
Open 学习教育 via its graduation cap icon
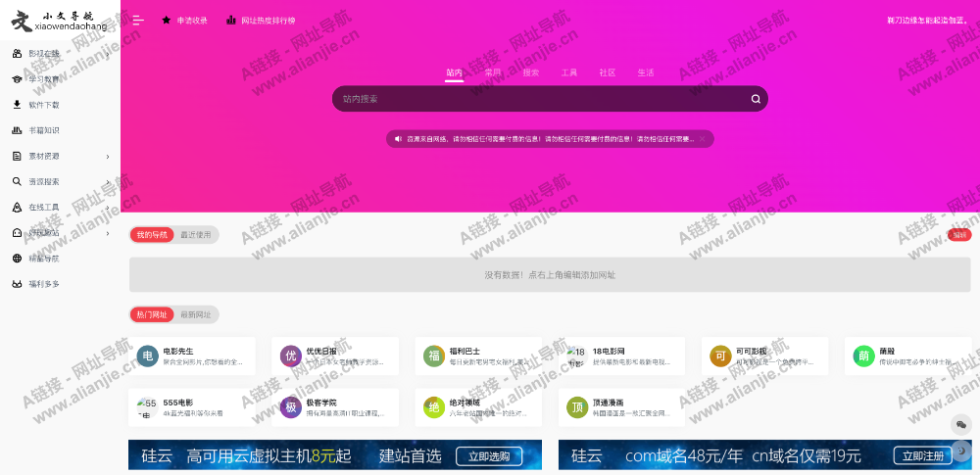(x=17, y=79)
